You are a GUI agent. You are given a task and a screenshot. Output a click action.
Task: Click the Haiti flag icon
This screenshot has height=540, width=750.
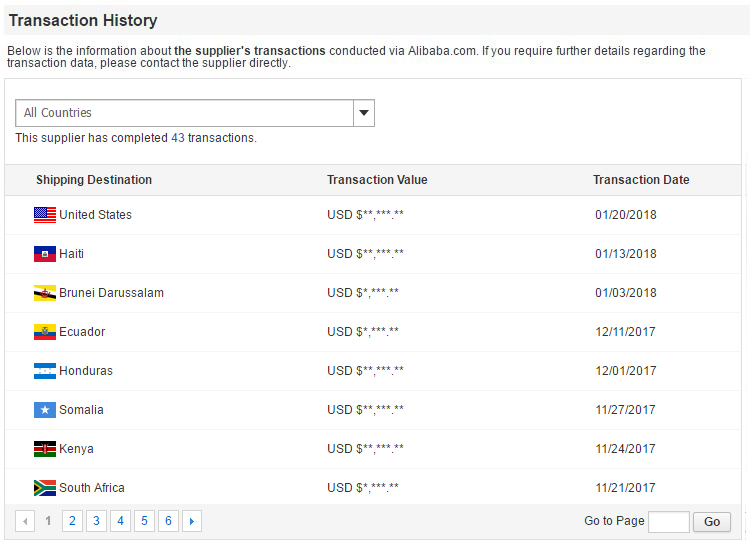44,254
